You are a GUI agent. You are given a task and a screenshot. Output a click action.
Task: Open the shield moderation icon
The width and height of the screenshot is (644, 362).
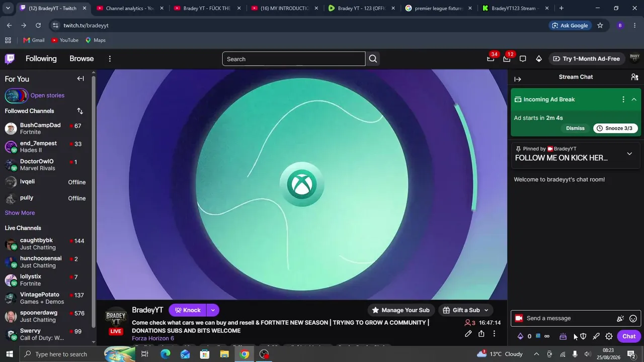coord(583,336)
